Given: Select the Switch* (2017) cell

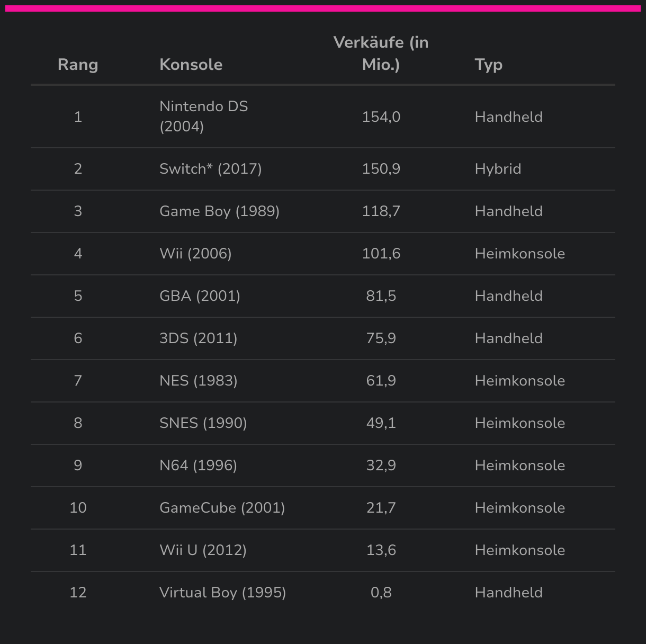Looking at the screenshot, I should (211, 169).
